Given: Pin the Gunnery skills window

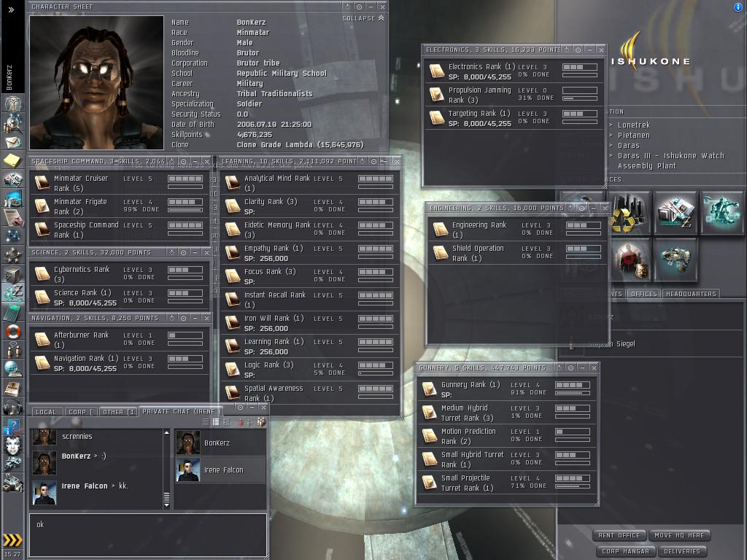Looking at the screenshot, I should pos(570,367).
